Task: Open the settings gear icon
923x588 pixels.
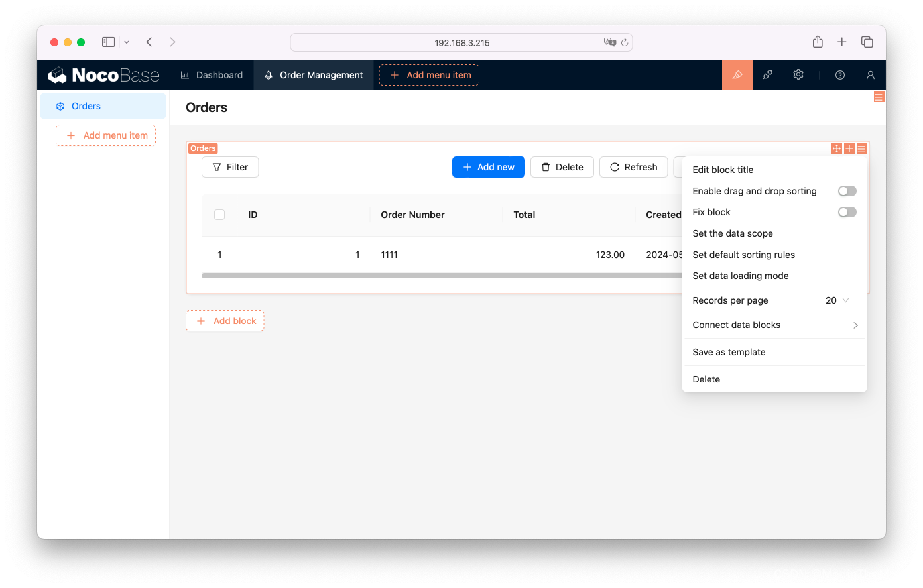Action: 798,75
